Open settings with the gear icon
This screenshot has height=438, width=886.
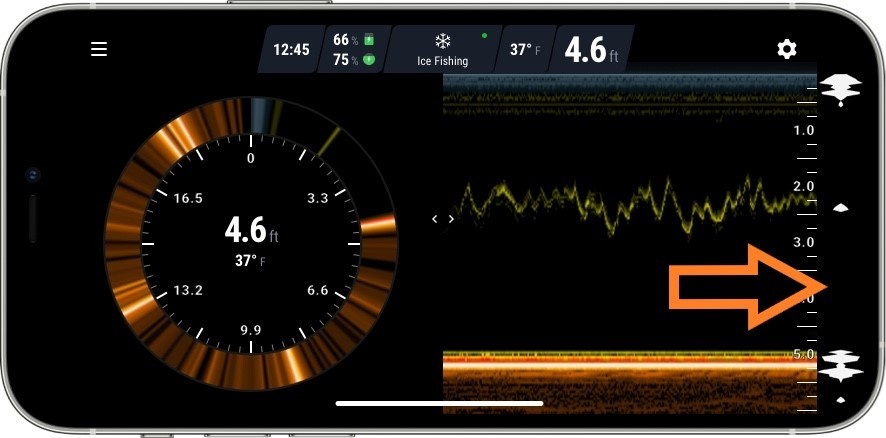pyautogui.click(x=787, y=49)
